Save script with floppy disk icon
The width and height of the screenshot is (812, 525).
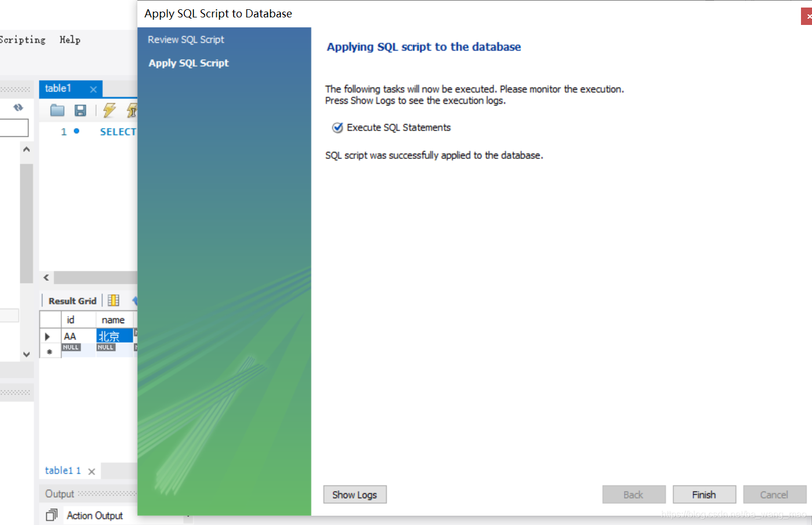(81, 110)
